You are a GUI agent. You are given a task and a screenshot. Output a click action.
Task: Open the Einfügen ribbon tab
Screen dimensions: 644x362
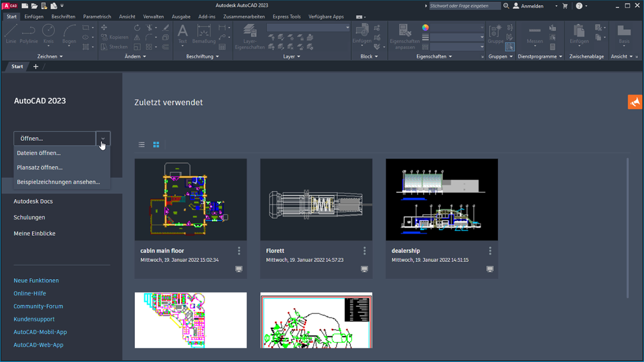[34, 17]
